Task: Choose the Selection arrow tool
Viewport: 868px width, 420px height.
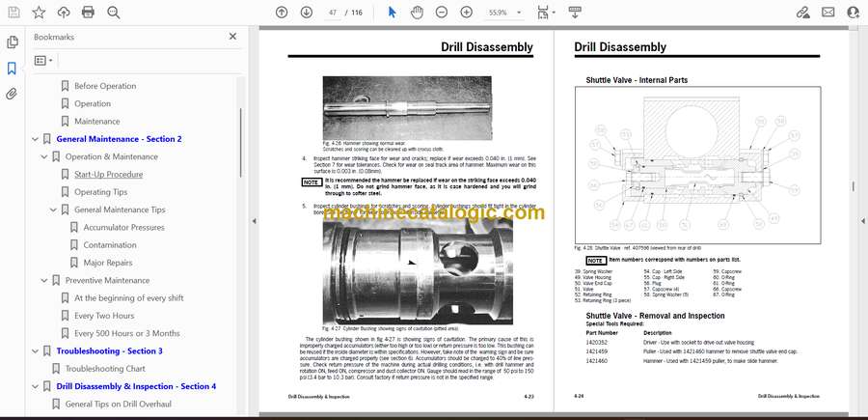Action: [392, 13]
